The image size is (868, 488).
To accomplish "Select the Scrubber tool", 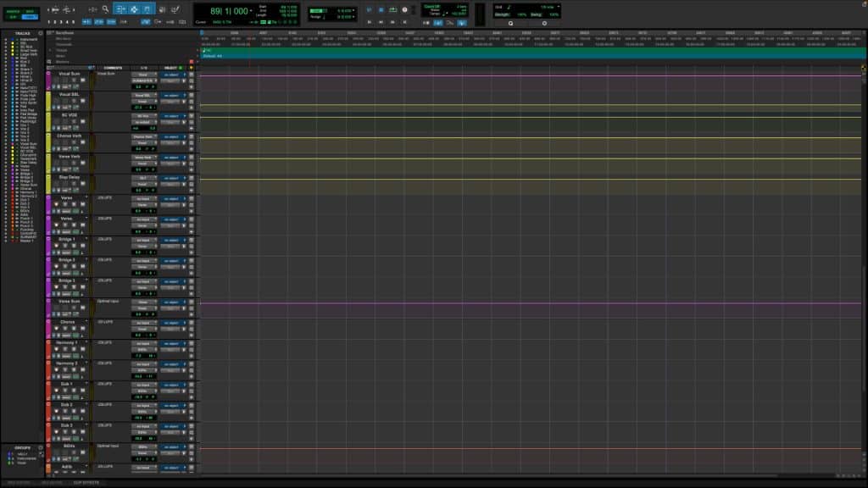I will tap(163, 6).
